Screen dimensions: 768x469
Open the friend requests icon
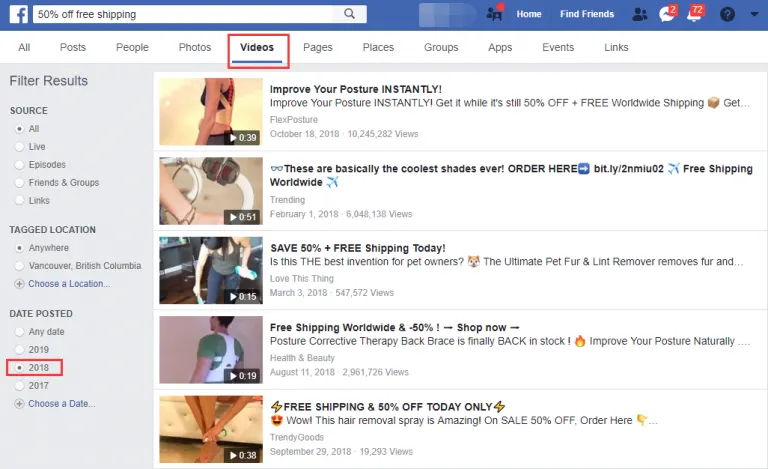click(x=640, y=14)
